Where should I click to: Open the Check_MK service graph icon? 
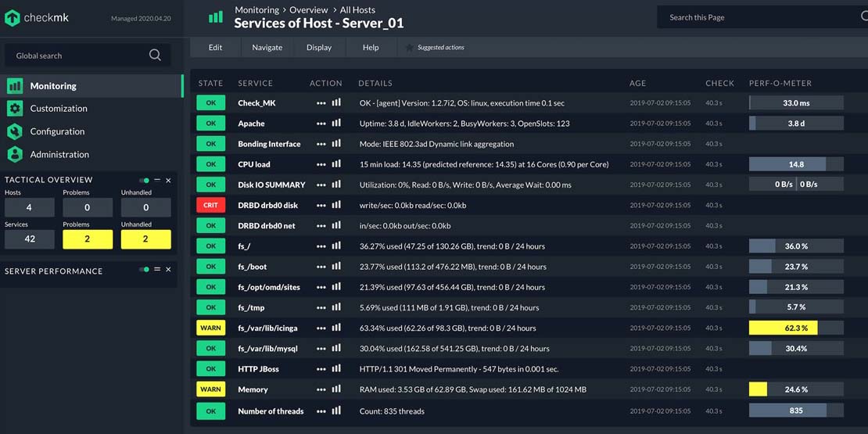tap(336, 102)
